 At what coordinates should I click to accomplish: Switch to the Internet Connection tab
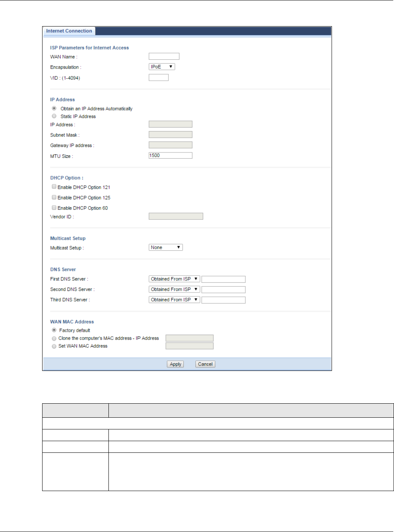tap(69, 31)
